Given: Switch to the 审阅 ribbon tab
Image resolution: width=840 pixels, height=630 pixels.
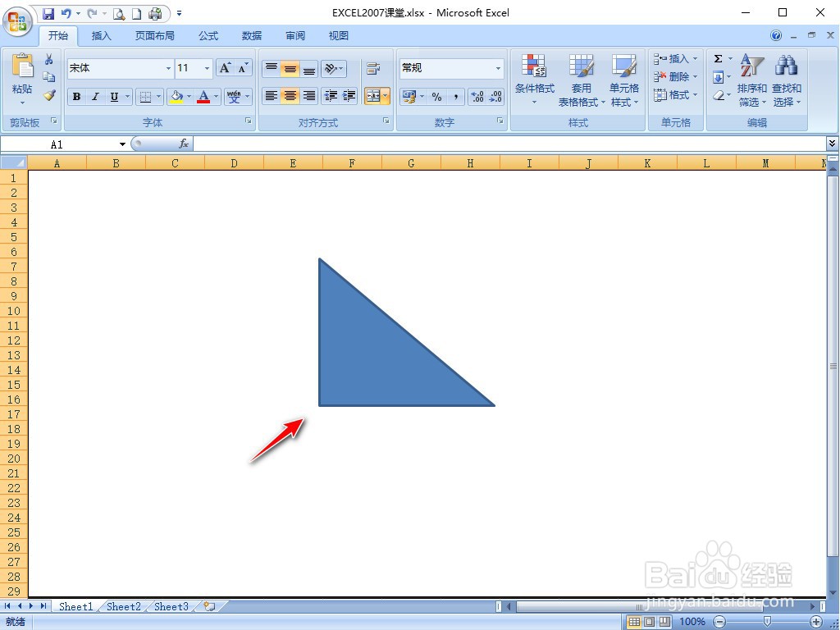Looking at the screenshot, I should pos(295,36).
